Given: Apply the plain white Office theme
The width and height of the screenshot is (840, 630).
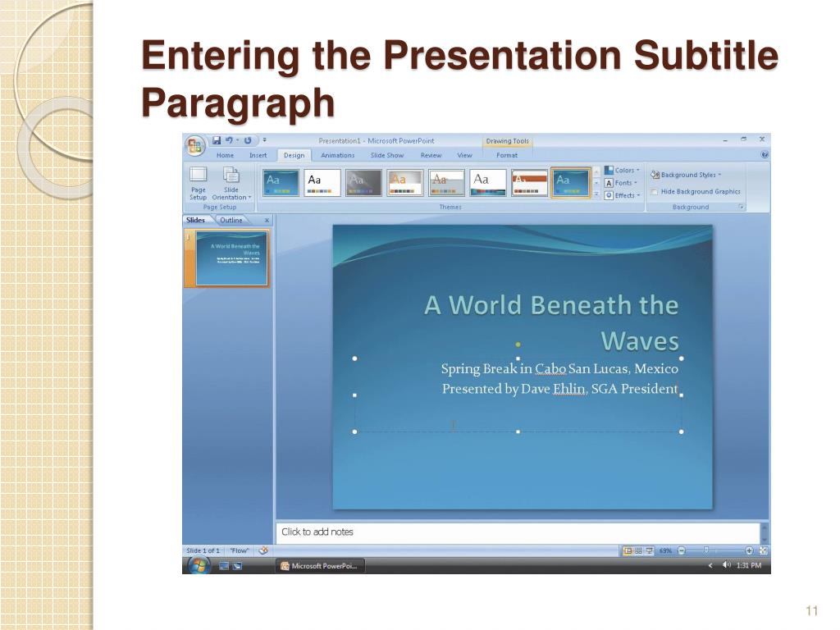Looking at the screenshot, I should 322,183.
